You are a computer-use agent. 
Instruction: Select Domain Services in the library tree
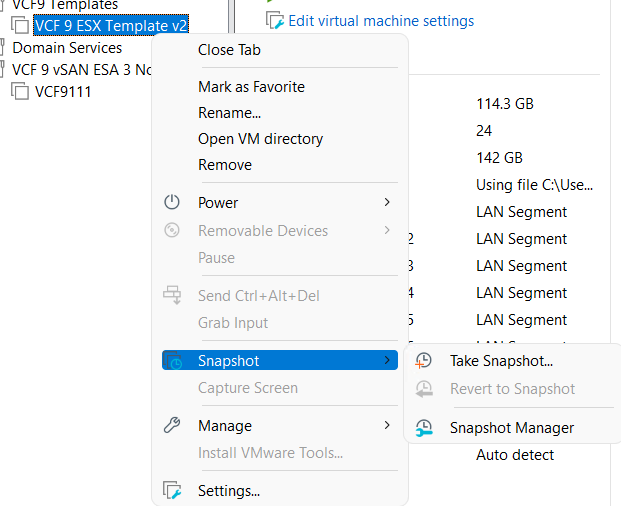(67, 47)
